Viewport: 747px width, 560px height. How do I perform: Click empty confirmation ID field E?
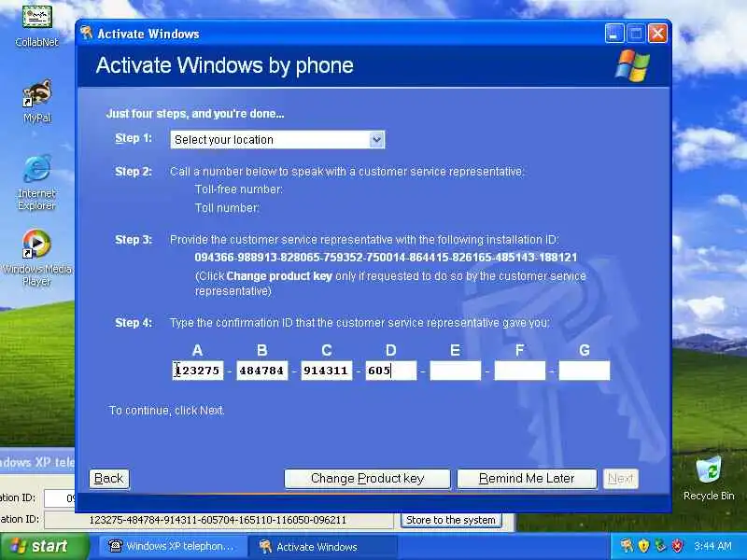click(x=456, y=371)
